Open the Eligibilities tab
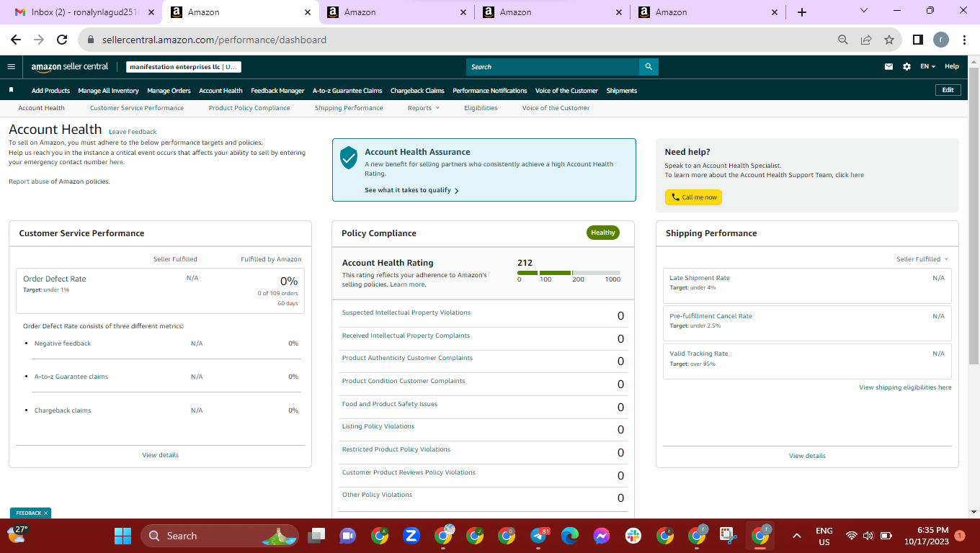 pos(481,108)
